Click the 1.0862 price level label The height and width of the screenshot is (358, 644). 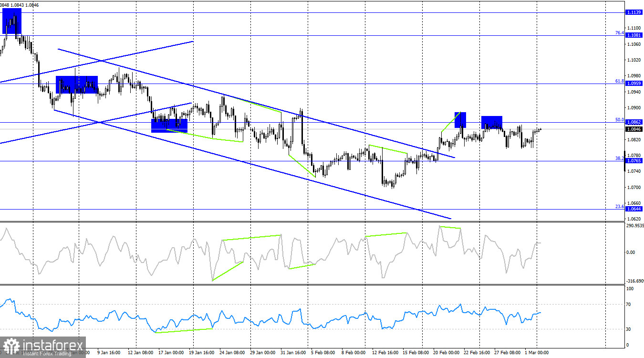[634, 122]
